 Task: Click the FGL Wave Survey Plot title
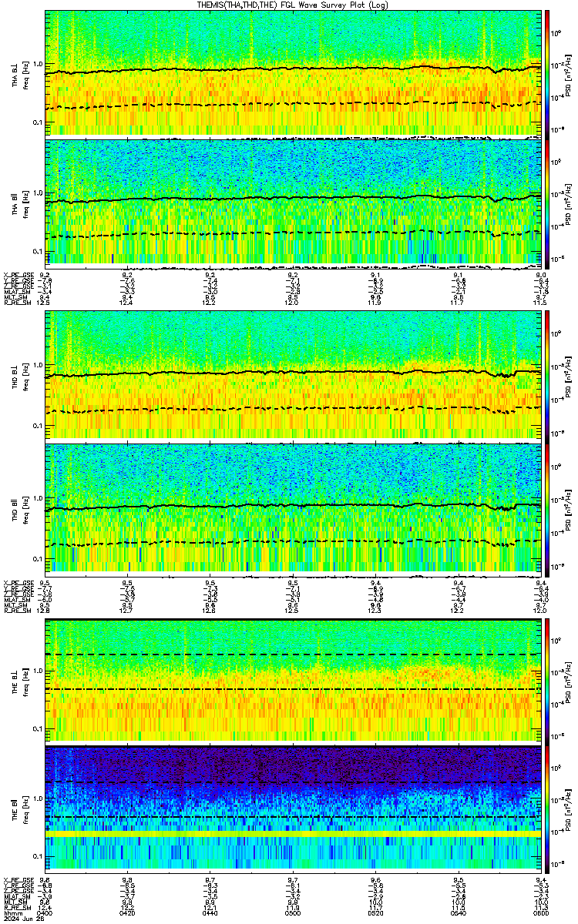(x=293, y=5)
